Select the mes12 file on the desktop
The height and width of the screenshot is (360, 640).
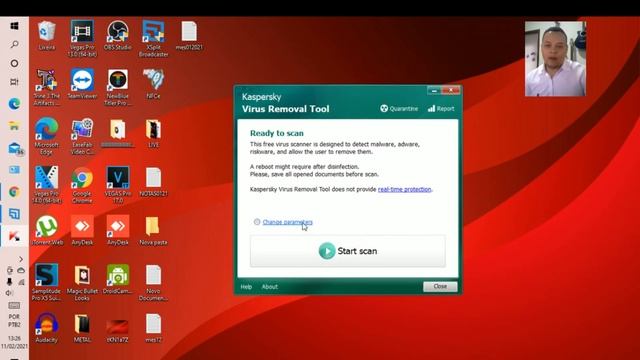coord(153,328)
